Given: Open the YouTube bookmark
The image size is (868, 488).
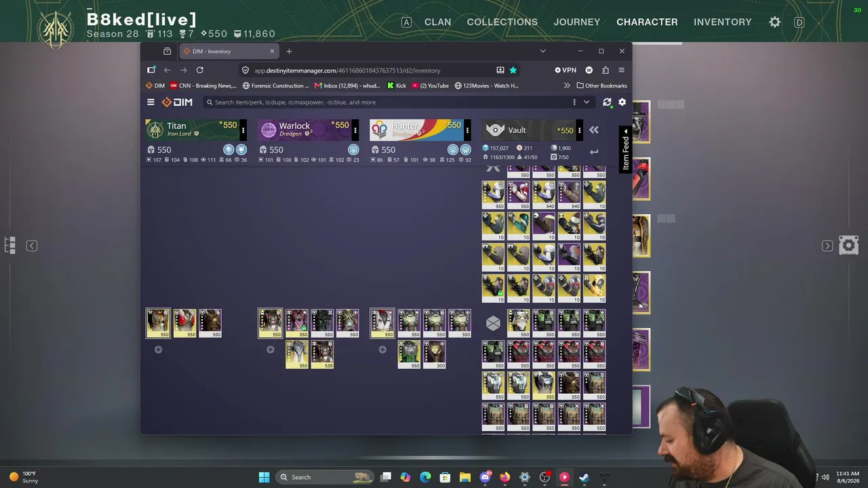Looking at the screenshot, I should [430, 86].
